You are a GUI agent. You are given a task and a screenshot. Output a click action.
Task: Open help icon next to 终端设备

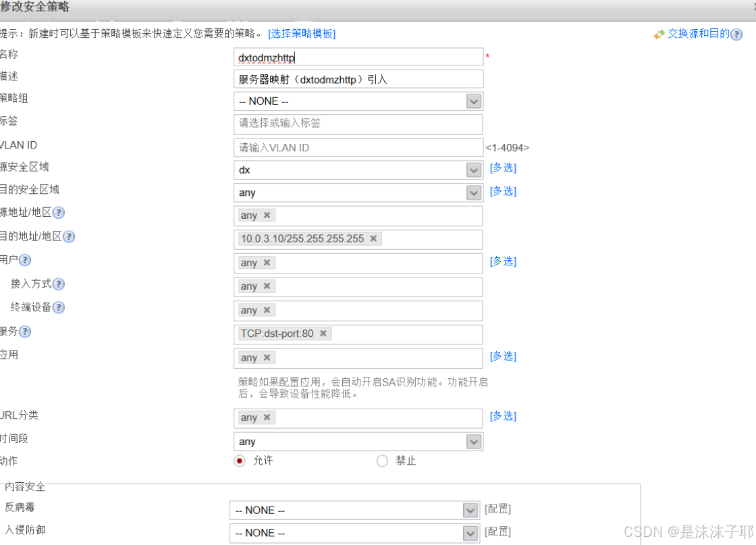click(x=58, y=308)
